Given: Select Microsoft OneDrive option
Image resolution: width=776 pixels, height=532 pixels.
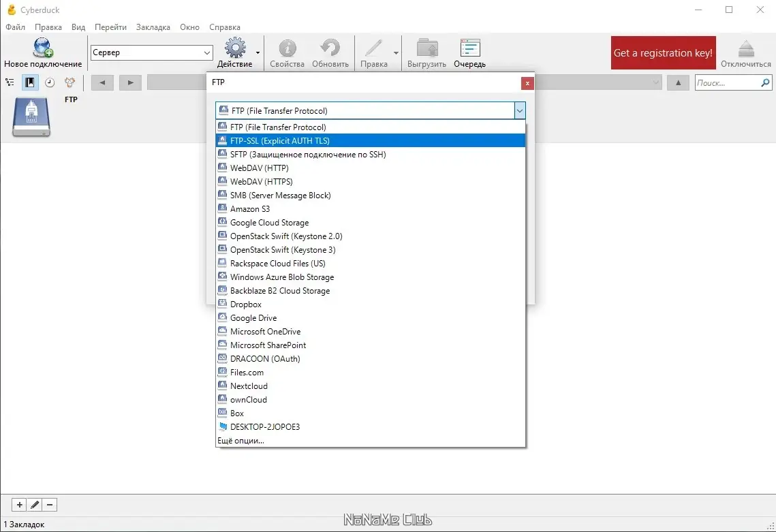Looking at the screenshot, I should point(371,332).
